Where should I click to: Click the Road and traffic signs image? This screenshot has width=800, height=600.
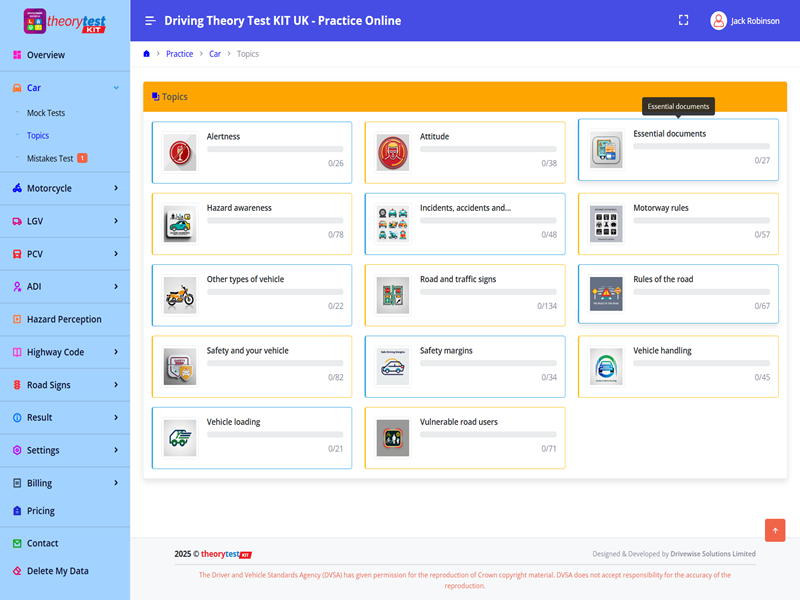pos(393,295)
